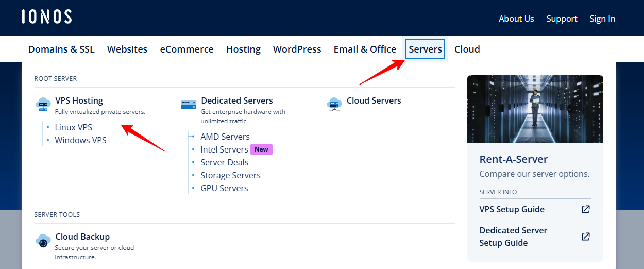Click 'Compare our server options.' text
Image resolution: width=644 pixels, height=269 pixels.
click(534, 174)
